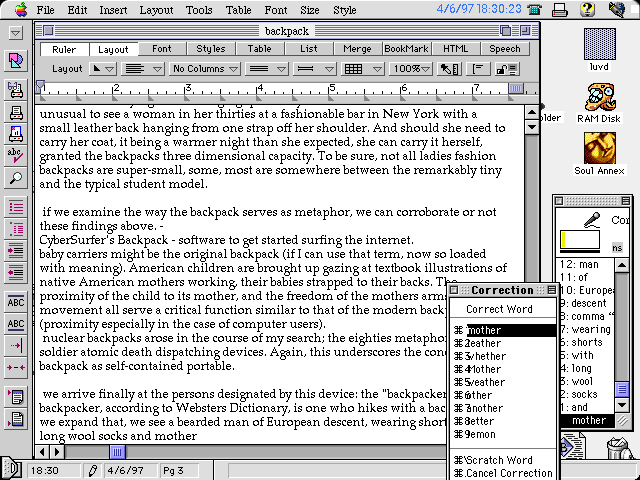The image size is (640, 480).
Task: Open the 100% zoom dropdown
Action: pyautogui.click(x=411, y=69)
